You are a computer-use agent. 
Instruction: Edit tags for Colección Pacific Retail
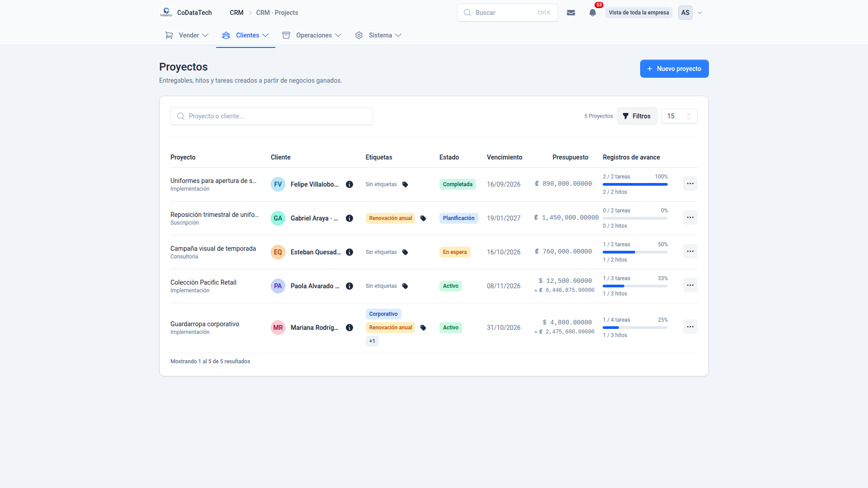(x=405, y=286)
